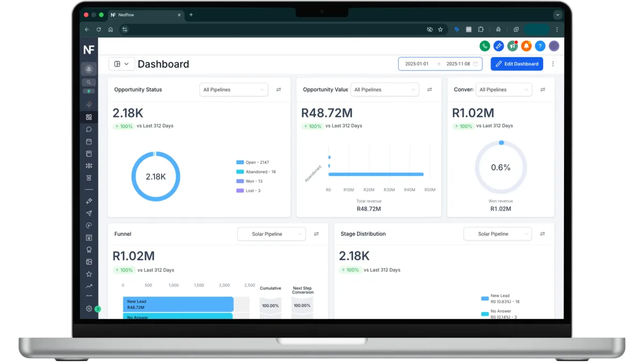Image resolution: width=644 pixels, height=362 pixels.
Task: Toggle the Open - 2147 legend entry
Action: coord(253,162)
